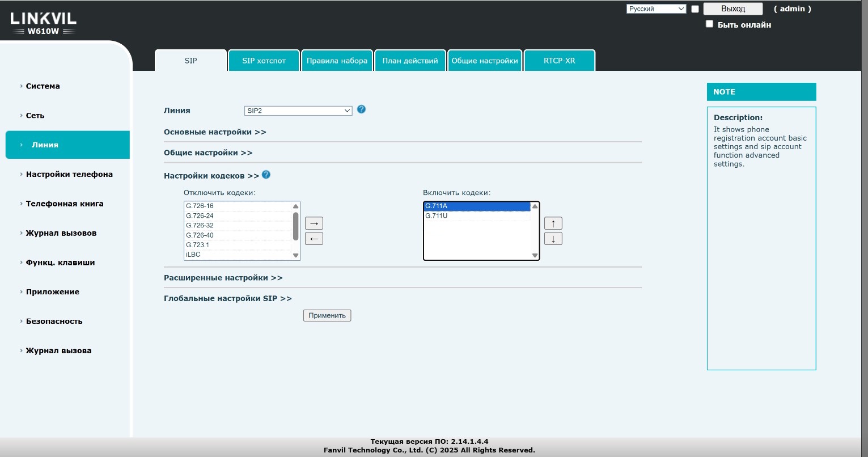Expand Расширенные настройки section
Image resolution: width=868 pixels, height=457 pixels.
coord(223,278)
